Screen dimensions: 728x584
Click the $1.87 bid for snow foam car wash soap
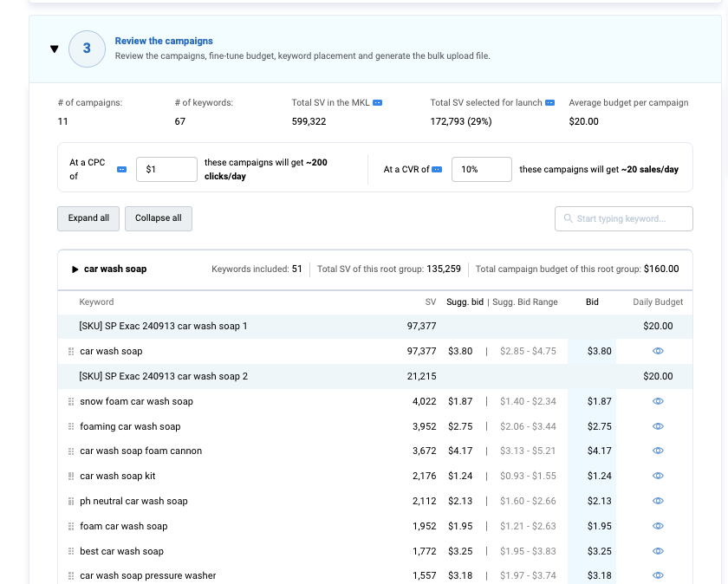pos(599,401)
